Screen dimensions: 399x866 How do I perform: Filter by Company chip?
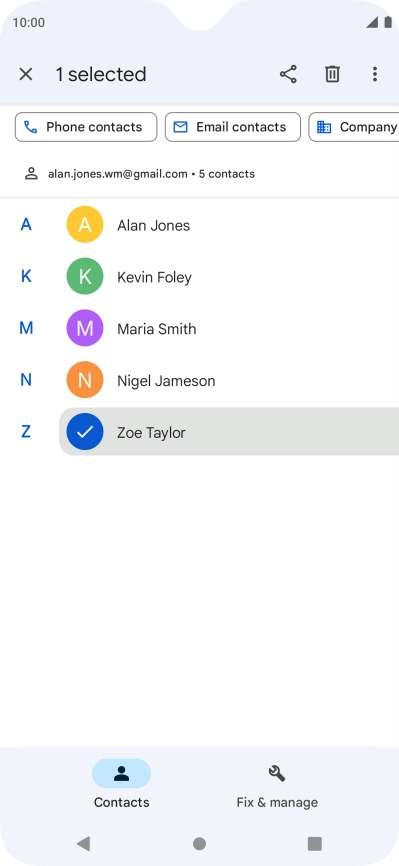pos(354,127)
